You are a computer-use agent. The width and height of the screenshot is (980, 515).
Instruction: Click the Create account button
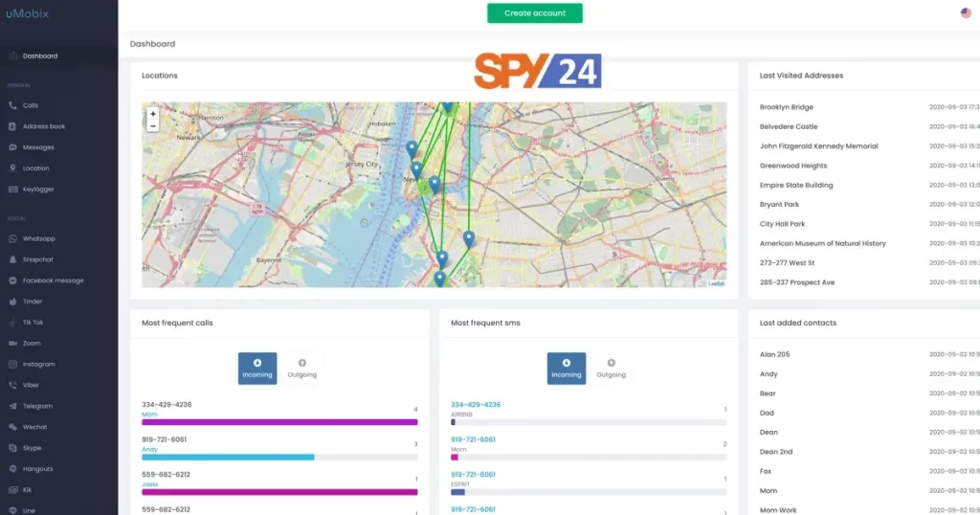[x=535, y=13]
